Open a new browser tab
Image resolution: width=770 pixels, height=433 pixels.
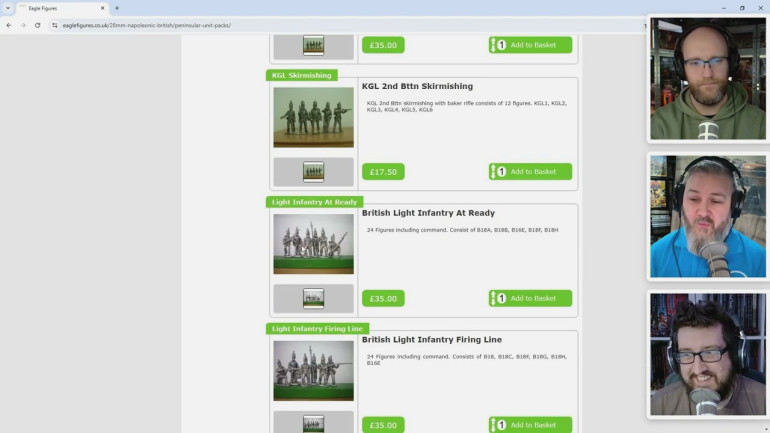[x=116, y=8]
